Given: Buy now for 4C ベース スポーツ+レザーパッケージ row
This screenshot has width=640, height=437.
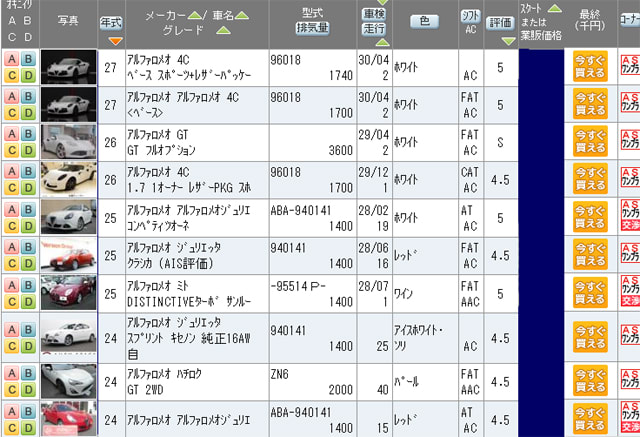Looking at the screenshot, I should 590,67.
